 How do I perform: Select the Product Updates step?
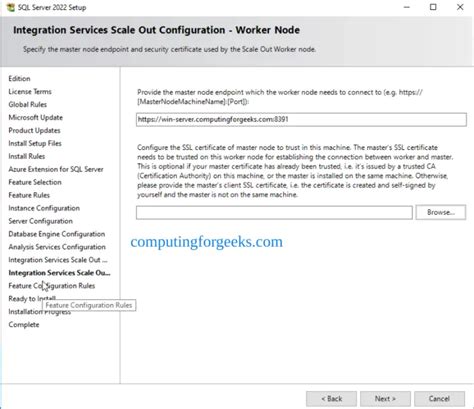[x=34, y=131]
